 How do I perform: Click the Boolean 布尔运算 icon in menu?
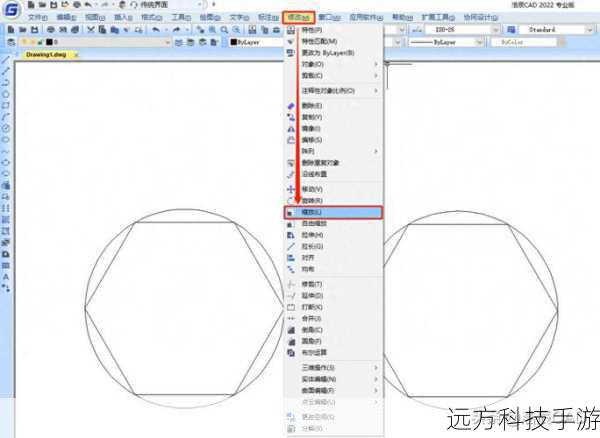pos(291,353)
